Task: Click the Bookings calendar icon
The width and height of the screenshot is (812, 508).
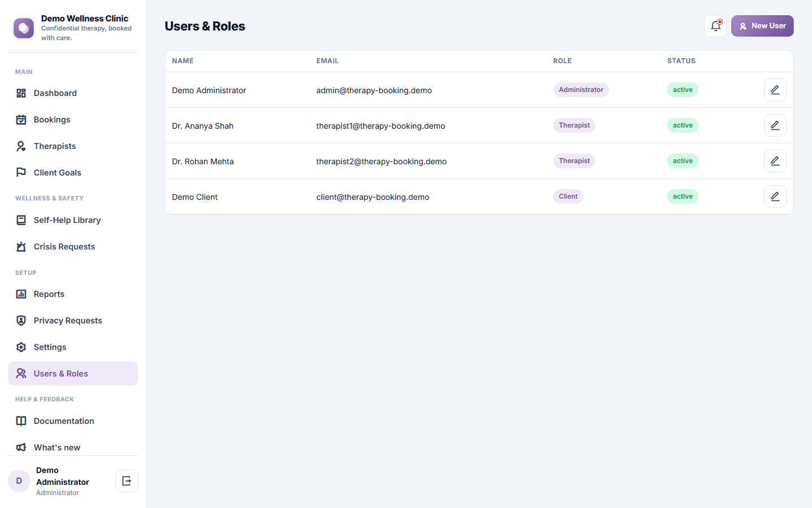Action: click(21, 120)
